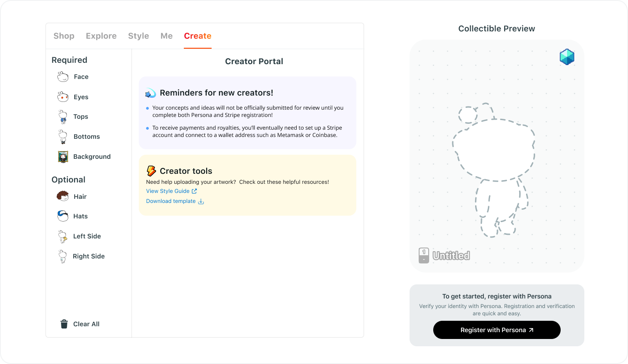Image resolution: width=628 pixels, height=364 pixels.
Task: Click the Required section heading
Action: [69, 60]
